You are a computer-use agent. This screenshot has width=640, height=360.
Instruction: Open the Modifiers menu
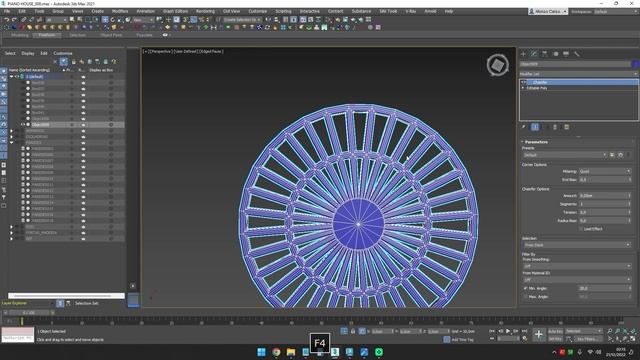(120, 11)
